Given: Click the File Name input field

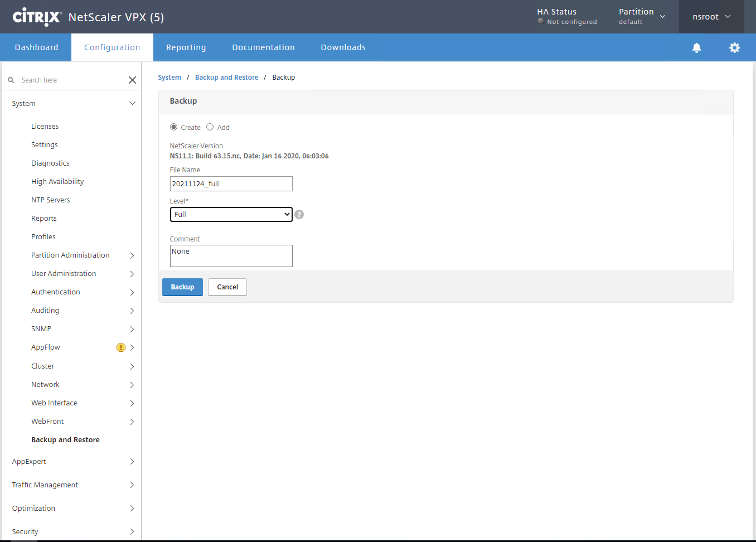Looking at the screenshot, I should tap(231, 184).
